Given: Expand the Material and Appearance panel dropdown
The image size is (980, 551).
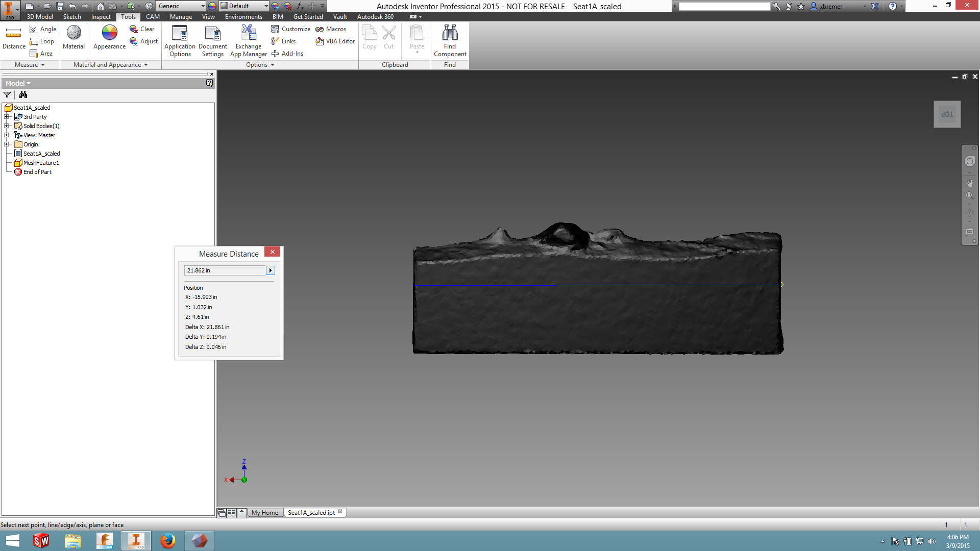Looking at the screenshot, I should pos(110,65).
